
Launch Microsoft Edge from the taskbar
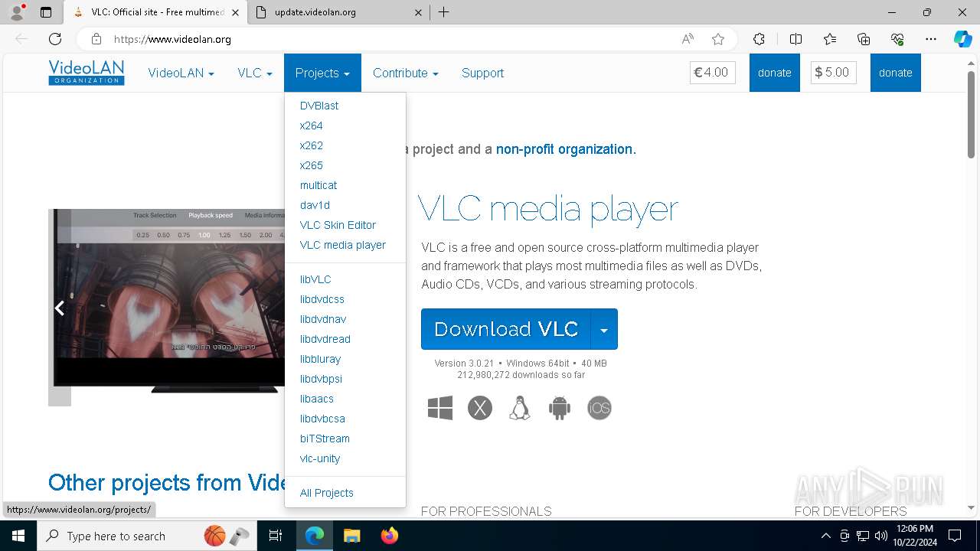315,536
